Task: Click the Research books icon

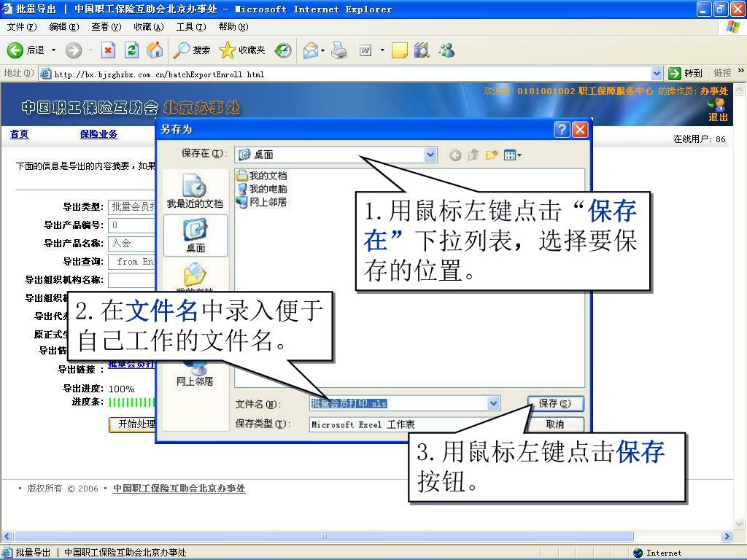Action: (422, 50)
